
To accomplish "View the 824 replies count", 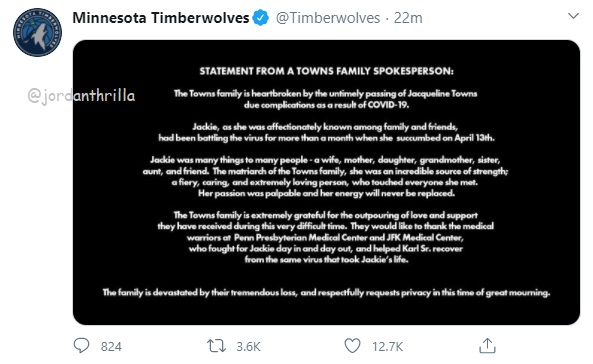I will (x=111, y=347).
